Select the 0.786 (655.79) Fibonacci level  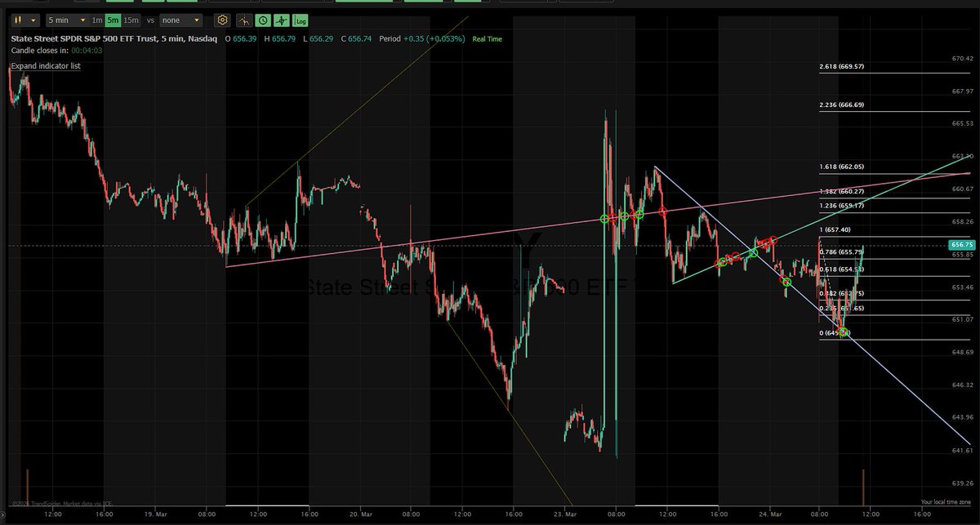[841, 252]
